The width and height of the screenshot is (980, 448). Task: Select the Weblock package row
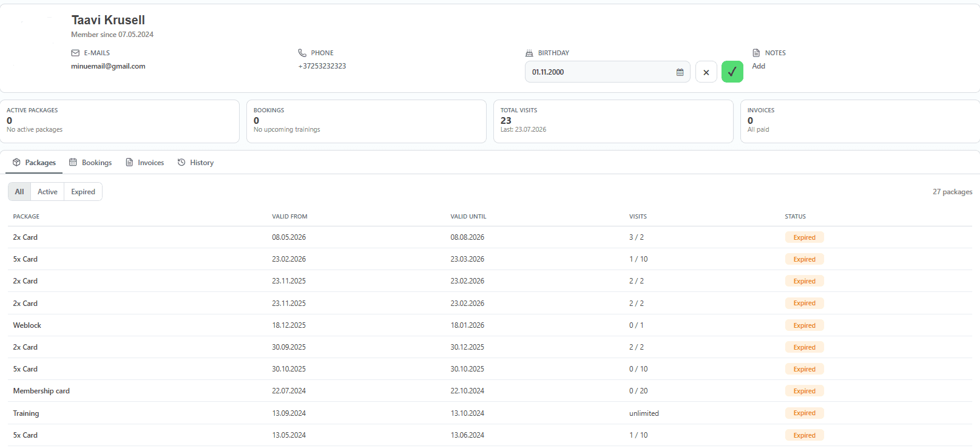coord(490,325)
